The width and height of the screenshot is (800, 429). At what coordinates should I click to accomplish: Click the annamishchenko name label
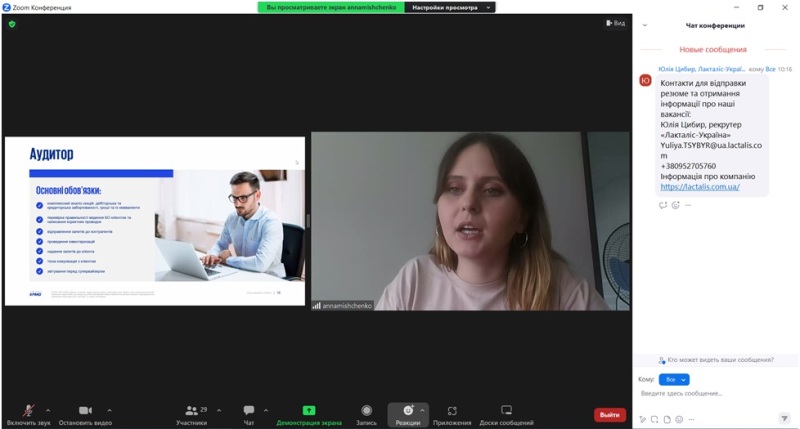point(347,306)
